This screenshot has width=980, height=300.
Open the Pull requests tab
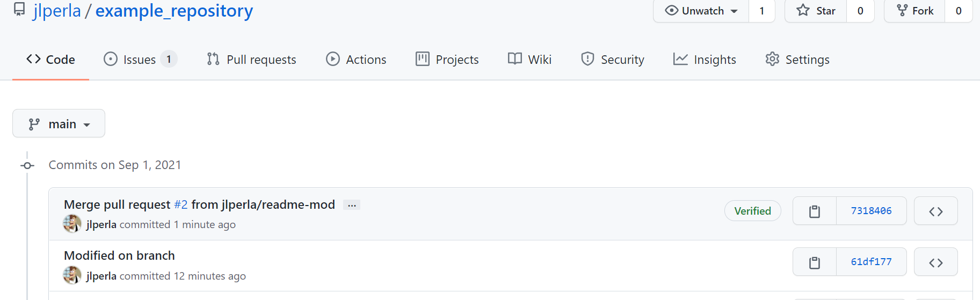point(251,60)
